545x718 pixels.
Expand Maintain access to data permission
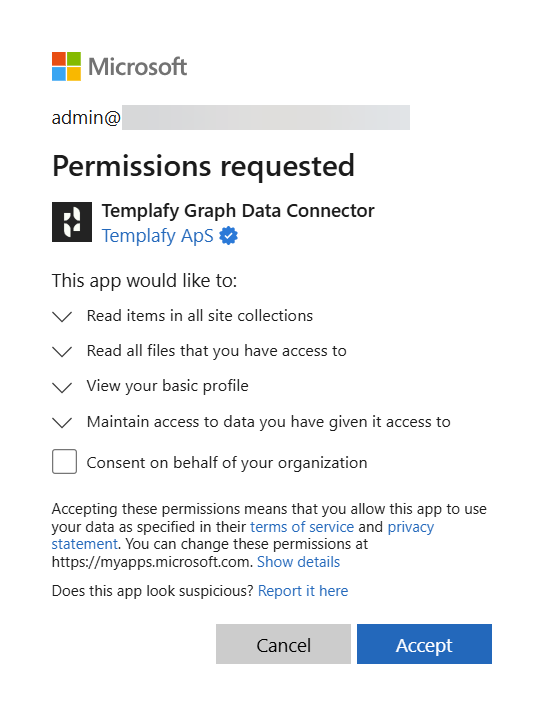(x=62, y=422)
